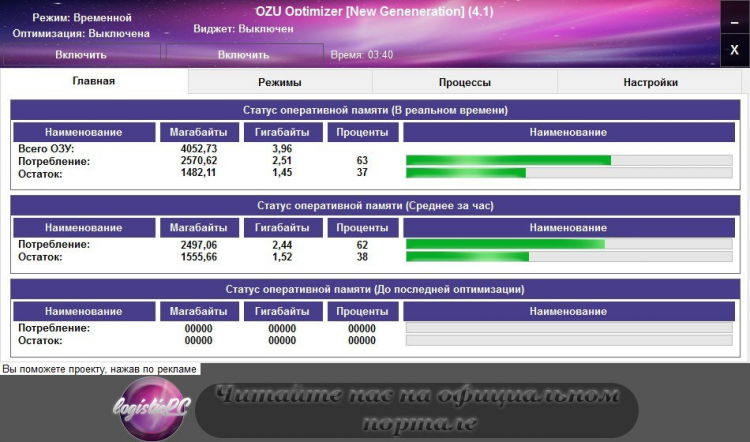The image size is (750, 442).
Task: Click 'Статус оперативной памяти (До последней оптимизации)' header
Action: [x=375, y=289]
